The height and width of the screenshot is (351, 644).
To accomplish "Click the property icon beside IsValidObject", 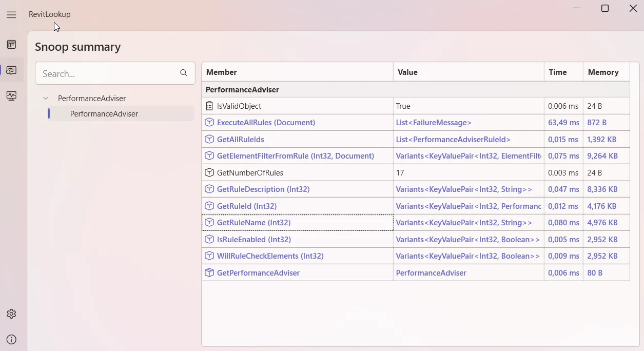I will pos(209,106).
